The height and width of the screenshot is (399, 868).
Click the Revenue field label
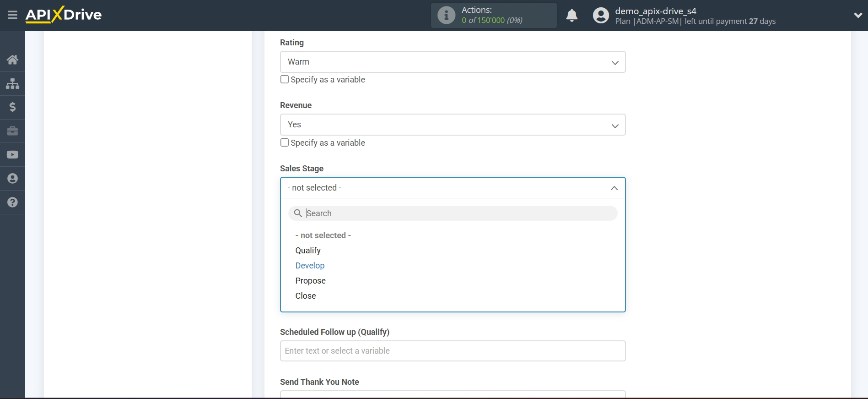point(296,105)
